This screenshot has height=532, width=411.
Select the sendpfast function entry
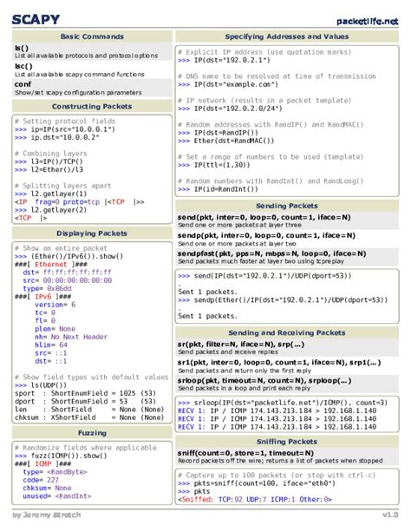pos(287,257)
